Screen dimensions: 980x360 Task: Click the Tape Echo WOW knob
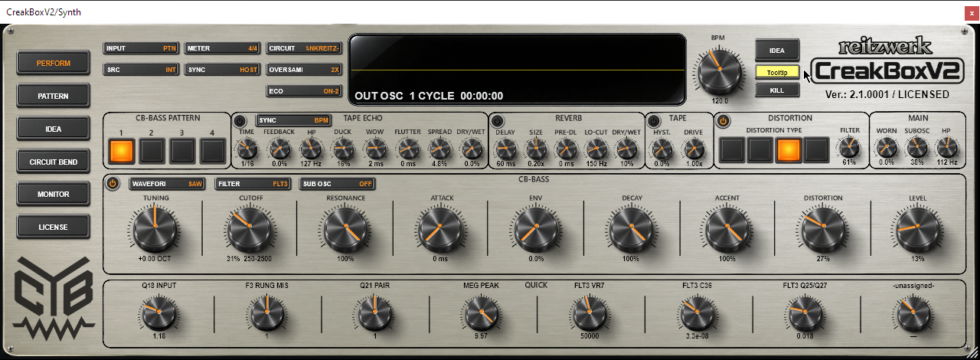point(375,148)
